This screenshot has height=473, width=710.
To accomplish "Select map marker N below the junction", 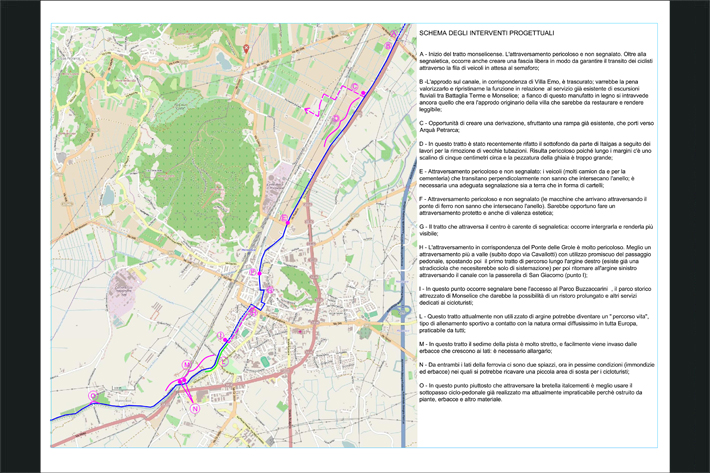I will pyautogui.click(x=195, y=409).
